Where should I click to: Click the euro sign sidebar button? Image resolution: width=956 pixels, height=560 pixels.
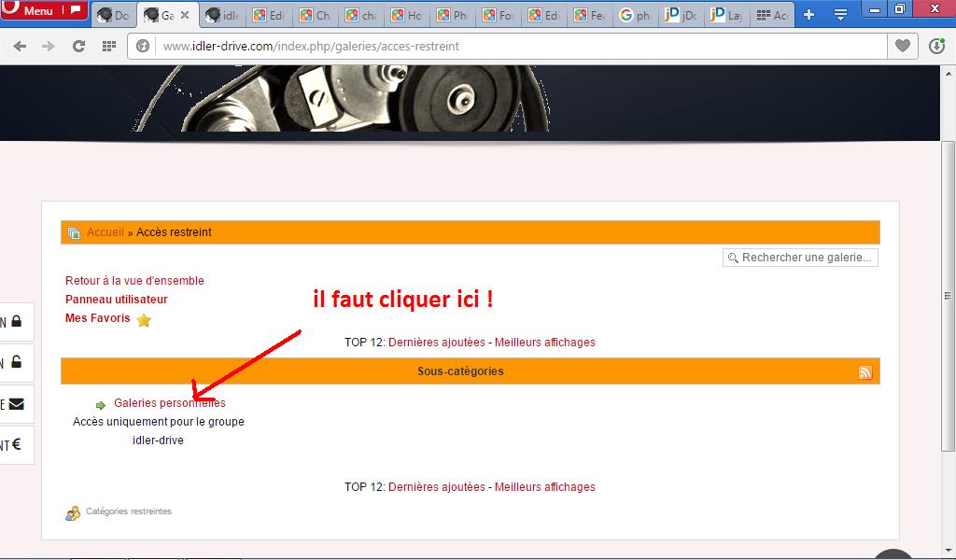[x=17, y=445]
